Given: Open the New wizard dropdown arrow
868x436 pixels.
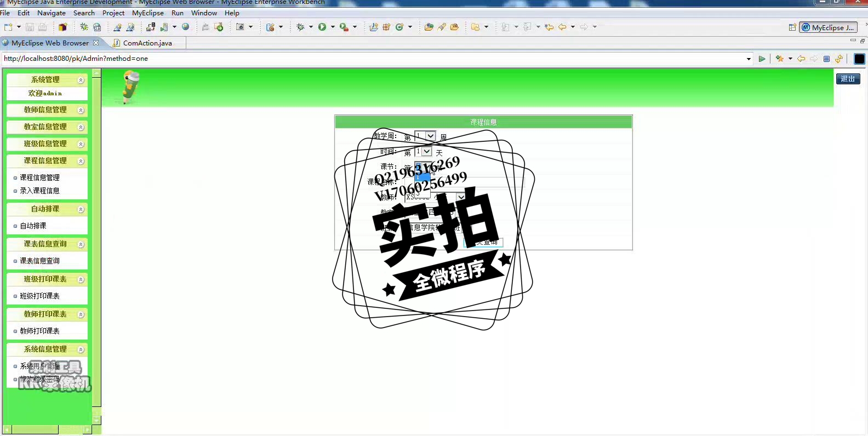Looking at the screenshot, I should [19, 27].
